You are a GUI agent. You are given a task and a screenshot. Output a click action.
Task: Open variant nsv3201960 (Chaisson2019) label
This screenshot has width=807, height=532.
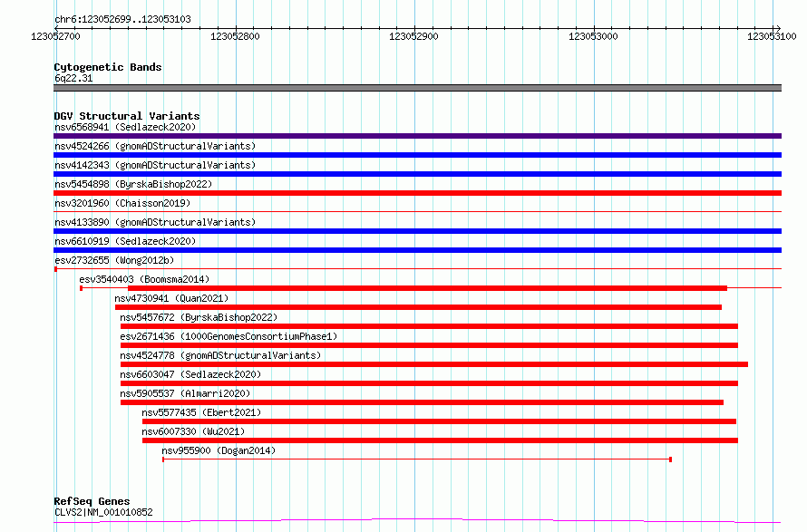pos(122,203)
